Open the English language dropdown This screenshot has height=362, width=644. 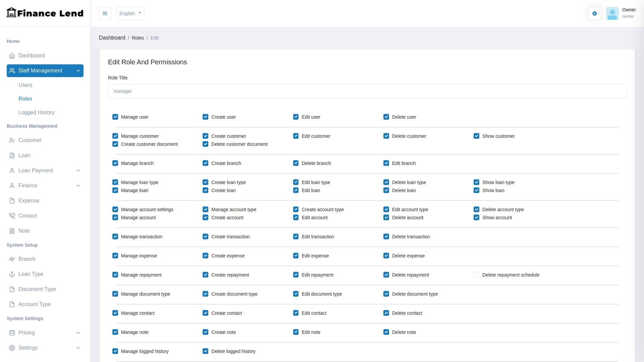pyautogui.click(x=130, y=13)
